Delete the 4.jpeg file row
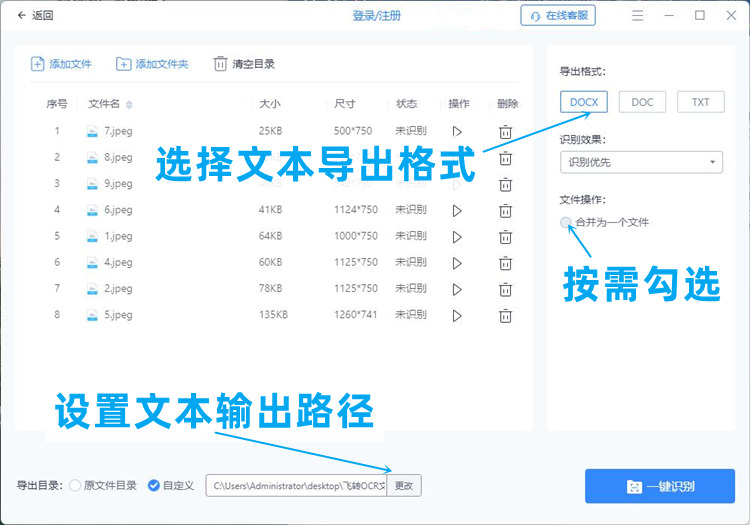Viewport: 750px width, 525px height. 506,263
